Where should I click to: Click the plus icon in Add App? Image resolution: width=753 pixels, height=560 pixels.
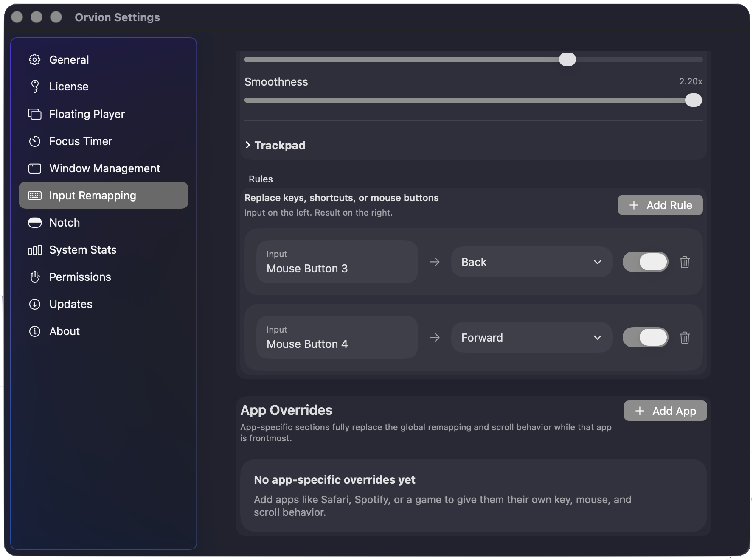(x=640, y=411)
